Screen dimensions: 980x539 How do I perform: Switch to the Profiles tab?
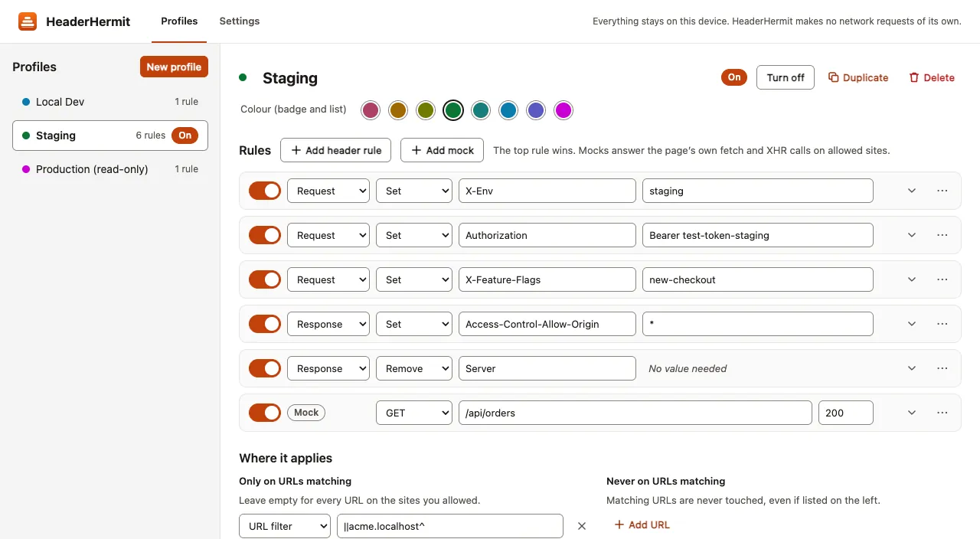tap(179, 21)
